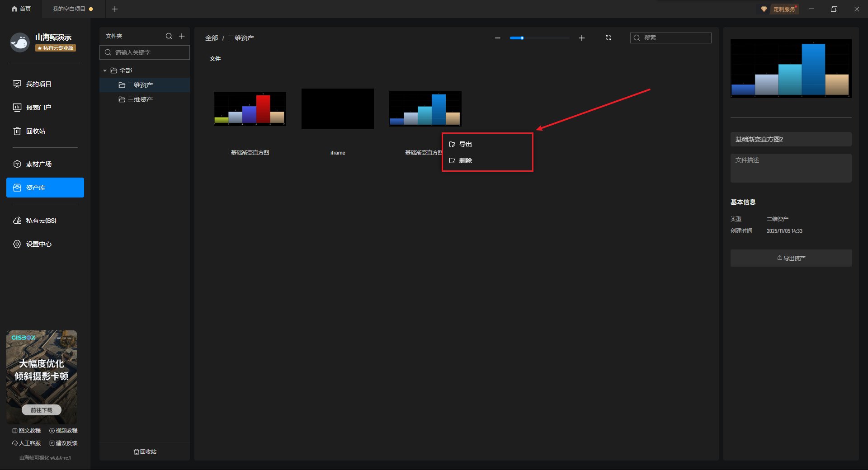868x470 pixels.
Task: Click the refresh icon in asset toolbar
Action: (x=609, y=38)
